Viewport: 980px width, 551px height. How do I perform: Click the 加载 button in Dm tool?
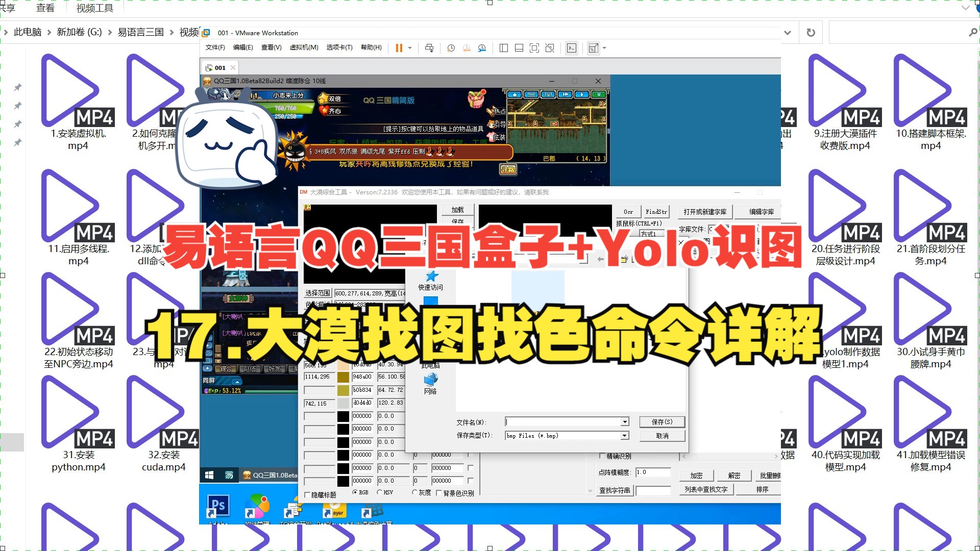[457, 210]
